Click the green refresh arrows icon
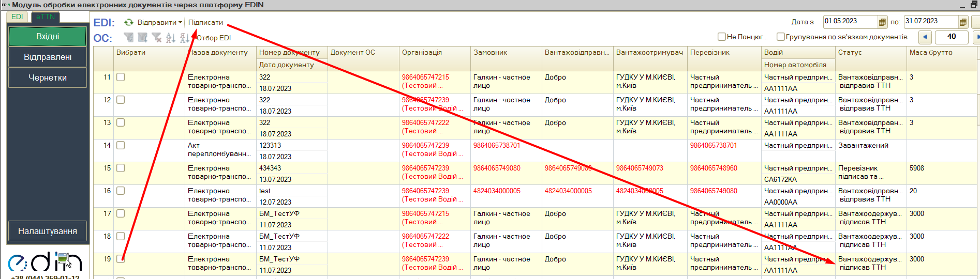980x279 pixels. [129, 23]
